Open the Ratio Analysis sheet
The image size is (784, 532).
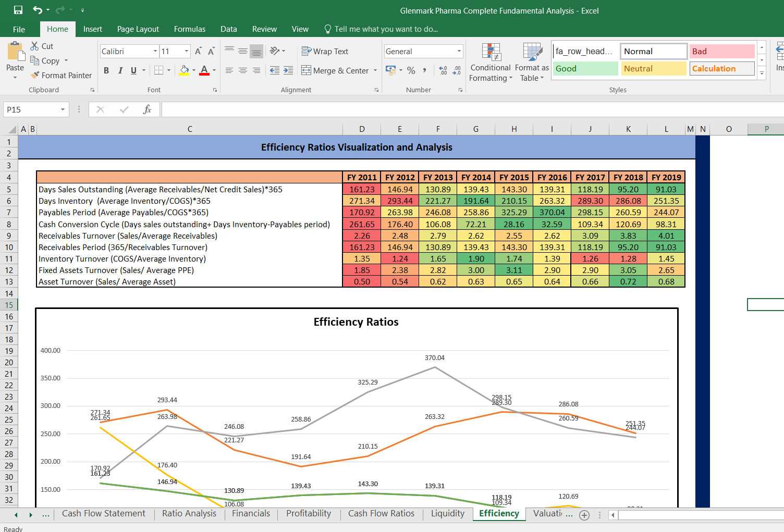pyautogui.click(x=189, y=513)
